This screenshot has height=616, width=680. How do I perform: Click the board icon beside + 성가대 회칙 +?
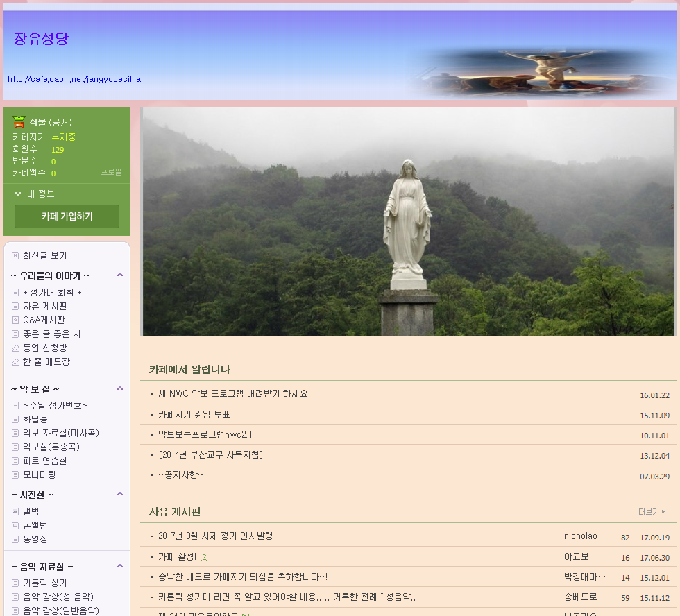pos(15,293)
